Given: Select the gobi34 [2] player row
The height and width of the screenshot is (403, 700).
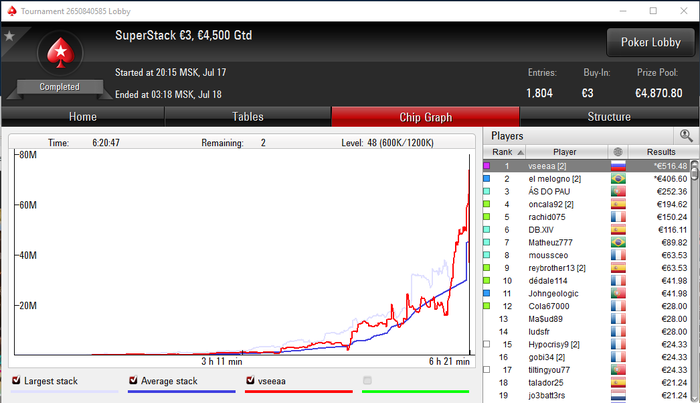Looking at the screenshot, I should click(587, 357).
